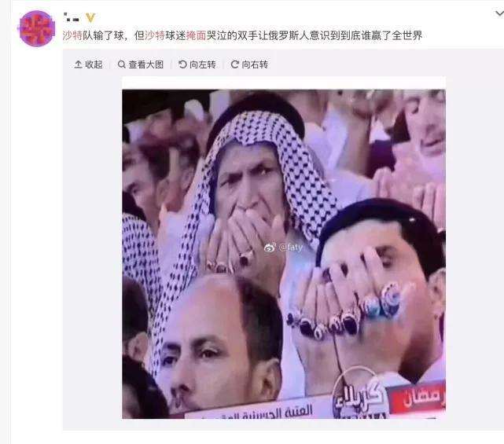Click the @faty watermark text
Image resolution: width=504 pixels, height=444 pixels.
coord(291,248)
